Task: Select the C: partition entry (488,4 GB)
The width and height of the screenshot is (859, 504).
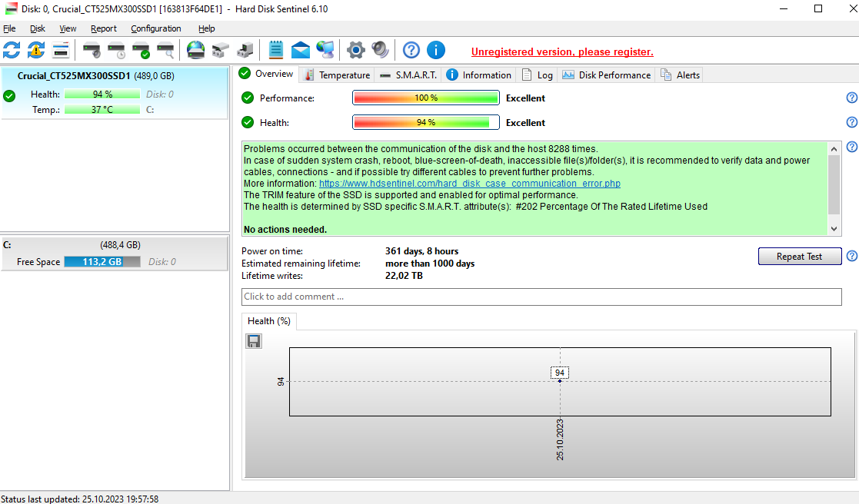Action: [x=114, y=253]
